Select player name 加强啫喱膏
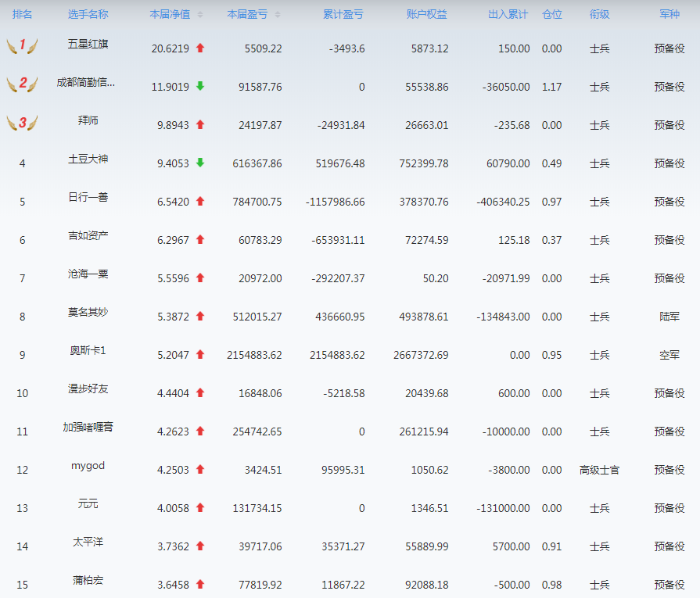This screenshot has height=598, width=700. pos(88,427)
